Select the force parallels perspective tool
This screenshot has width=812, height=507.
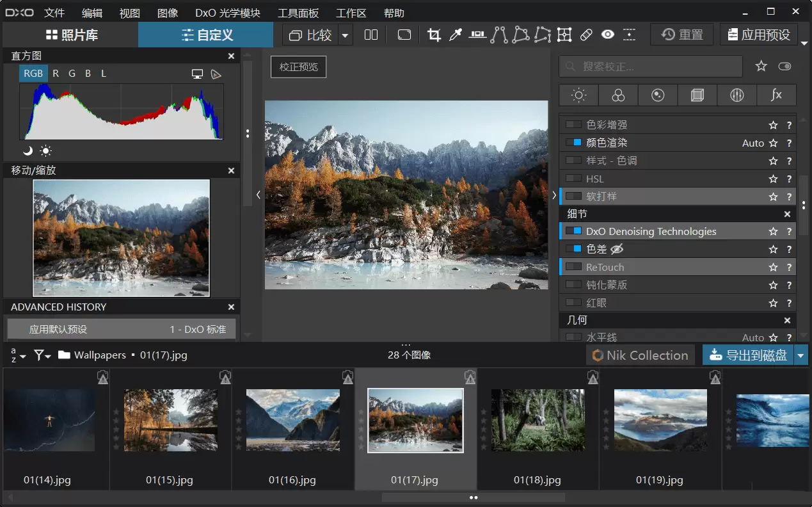pyautogui.click(x=498, y=35)
